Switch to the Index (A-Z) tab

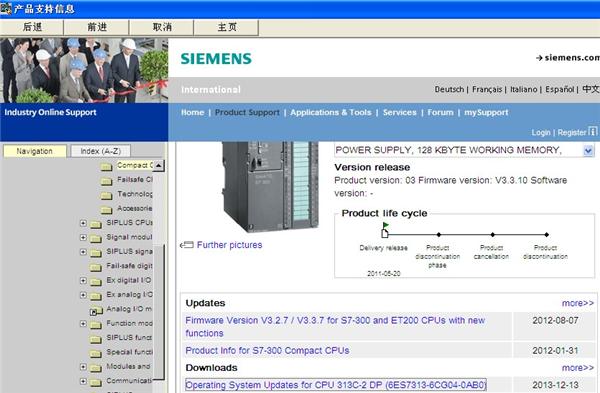pyautogui.click(x=101, y=151)
